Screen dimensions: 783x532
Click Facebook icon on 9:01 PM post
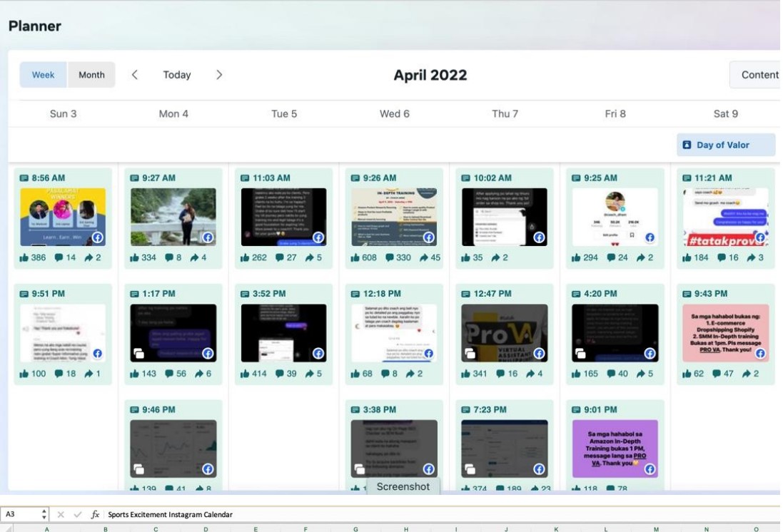(650, 469)
